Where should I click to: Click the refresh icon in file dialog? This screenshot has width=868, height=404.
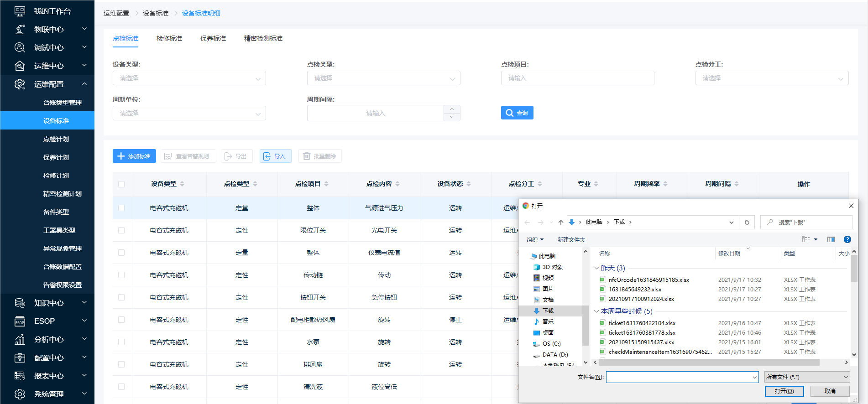[x=747, y=223]
